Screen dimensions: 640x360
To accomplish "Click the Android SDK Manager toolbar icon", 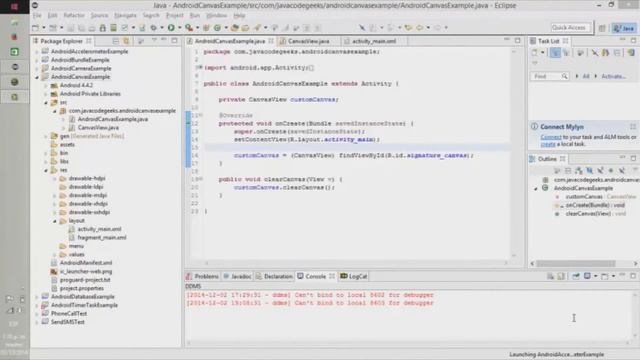I will tap(102, 28).
